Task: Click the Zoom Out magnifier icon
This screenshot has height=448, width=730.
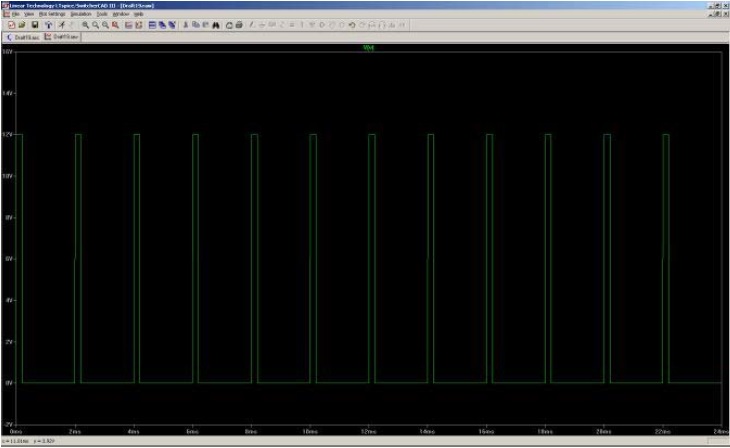Action: click(105, 25)
